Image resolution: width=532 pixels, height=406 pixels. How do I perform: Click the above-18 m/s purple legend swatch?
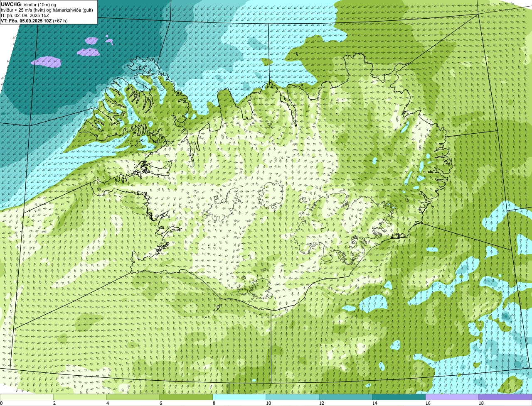coord(505,397)
